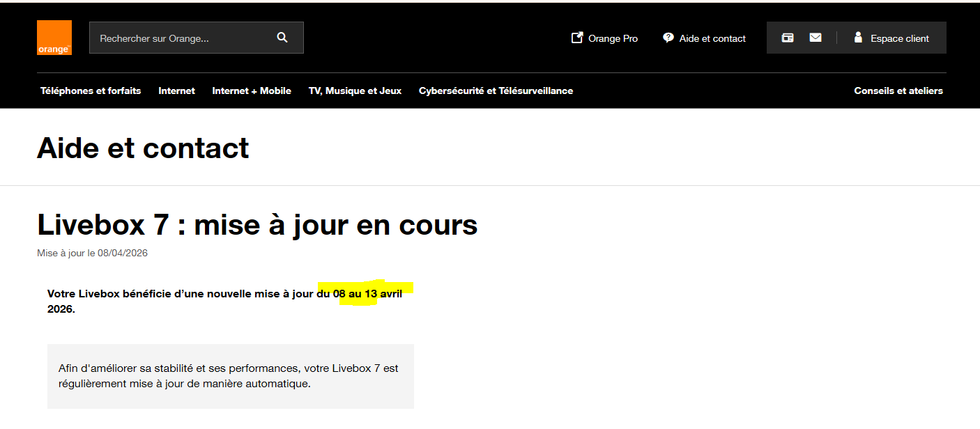980x429 pixels.
Task: Click the 'Espace client' label
Action: (x=899, y=38)
